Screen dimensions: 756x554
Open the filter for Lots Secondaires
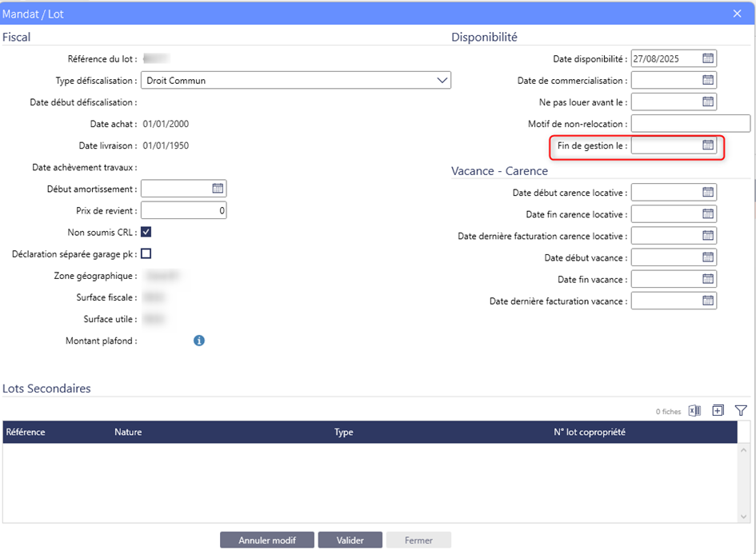[x=741, y=411]
